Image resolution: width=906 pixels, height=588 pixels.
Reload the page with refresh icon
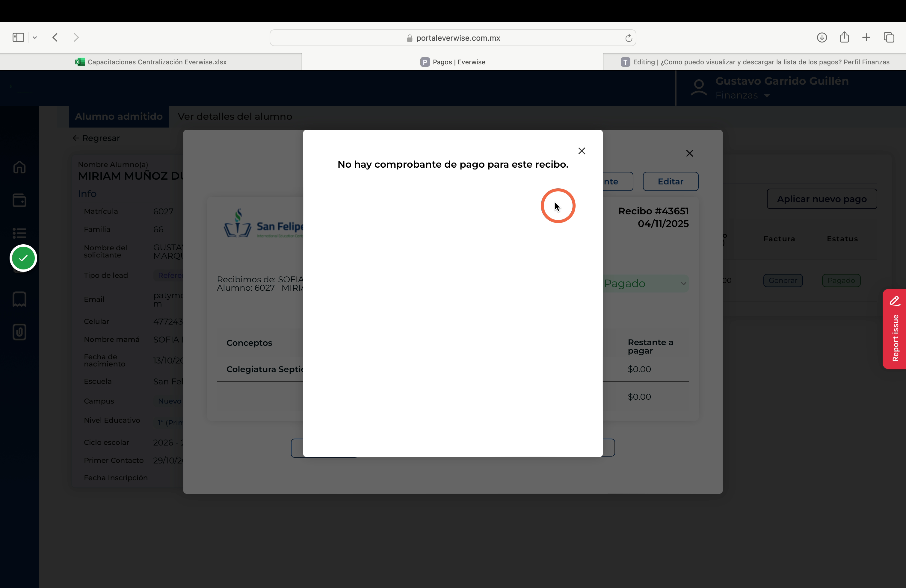(629, 38)
